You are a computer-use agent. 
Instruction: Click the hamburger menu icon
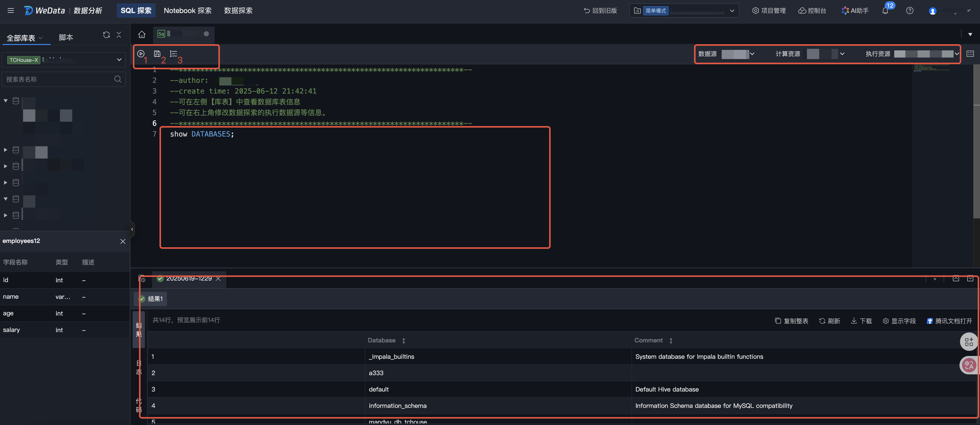(x=11, y=11)
